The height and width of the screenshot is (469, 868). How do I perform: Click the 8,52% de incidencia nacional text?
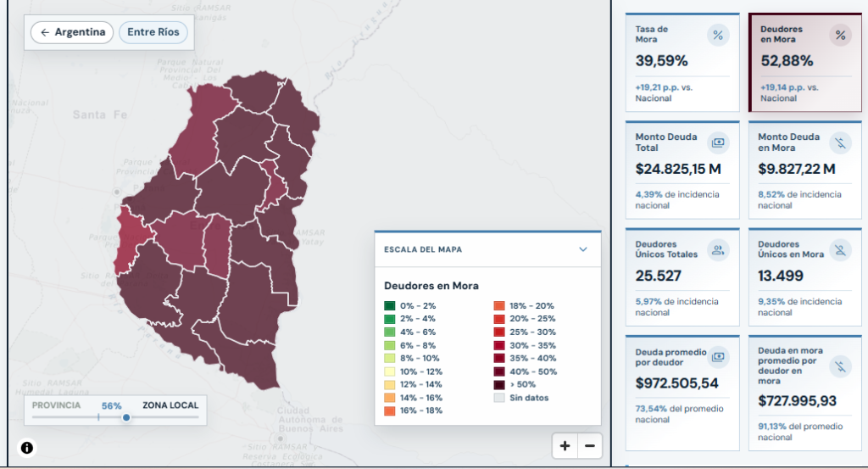(x=799, y=200)
